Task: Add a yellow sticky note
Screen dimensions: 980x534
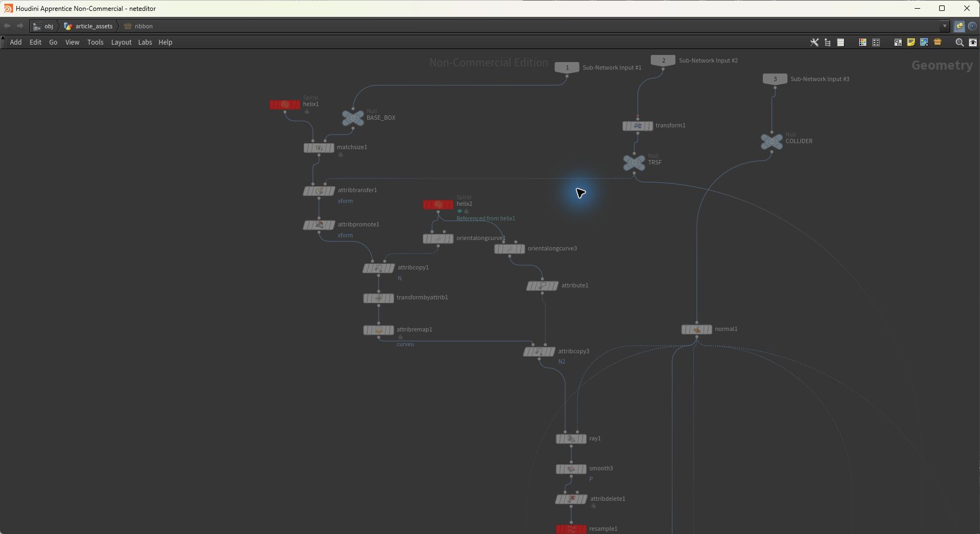Action: (x=911, y=42)
